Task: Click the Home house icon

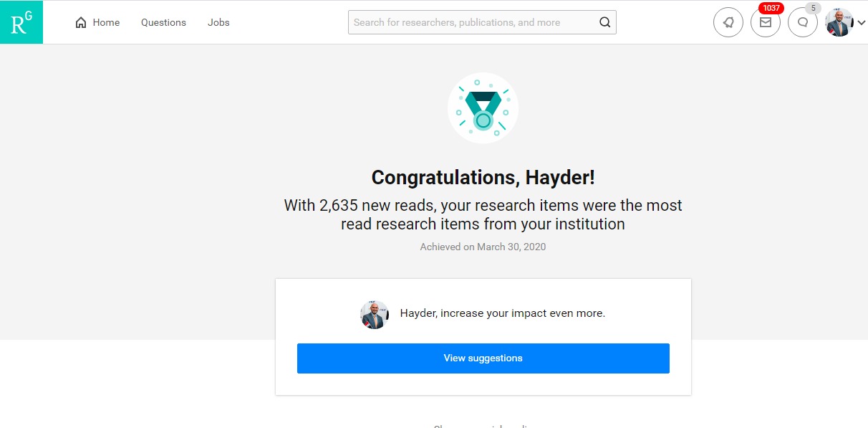Action: click(x=81, y=23)
